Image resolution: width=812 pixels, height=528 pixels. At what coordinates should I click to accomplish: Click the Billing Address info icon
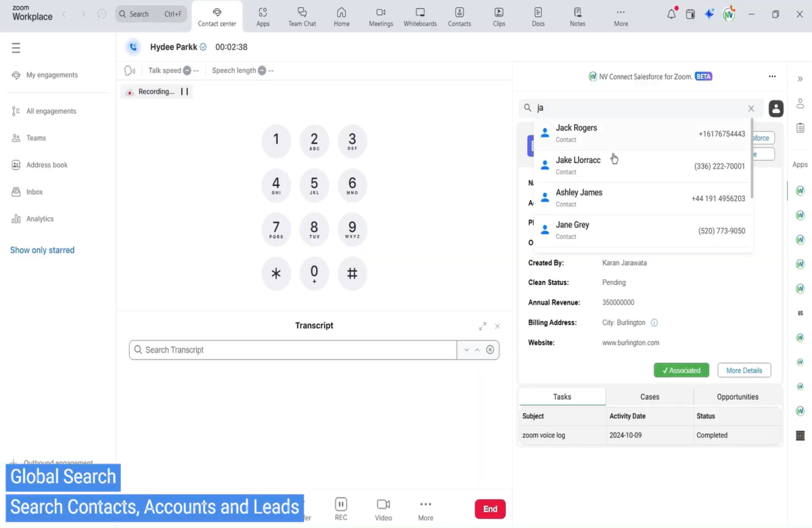point(654,323)
